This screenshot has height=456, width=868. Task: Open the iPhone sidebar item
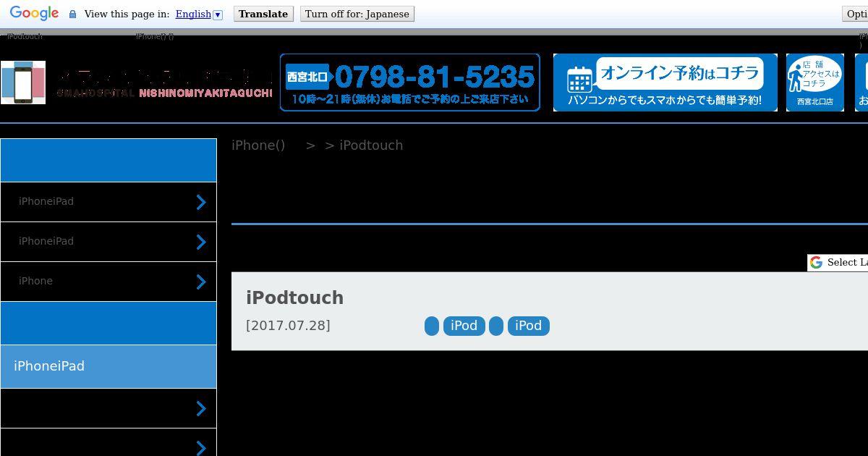pyautogui.click(x=109, y=282)
